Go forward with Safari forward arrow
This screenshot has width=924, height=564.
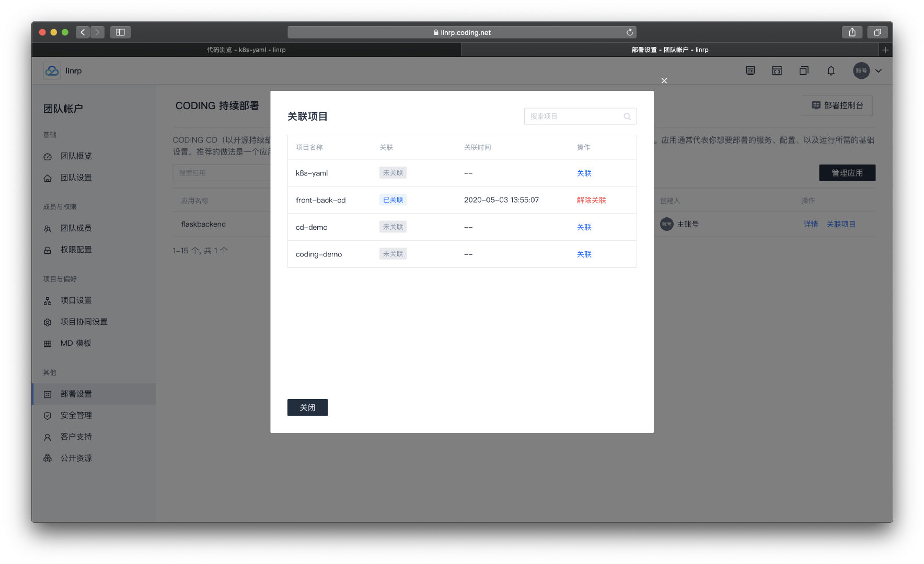point(97,32)
